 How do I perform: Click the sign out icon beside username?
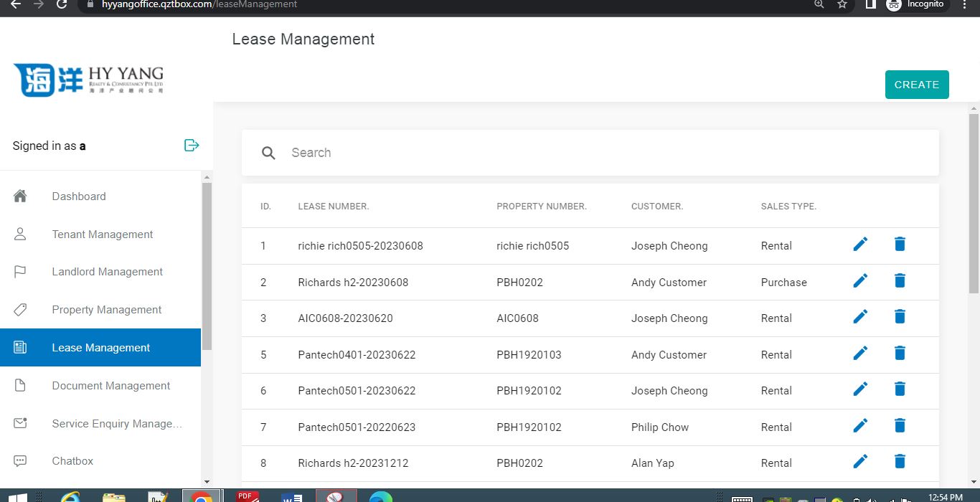(x=192, y=146)
